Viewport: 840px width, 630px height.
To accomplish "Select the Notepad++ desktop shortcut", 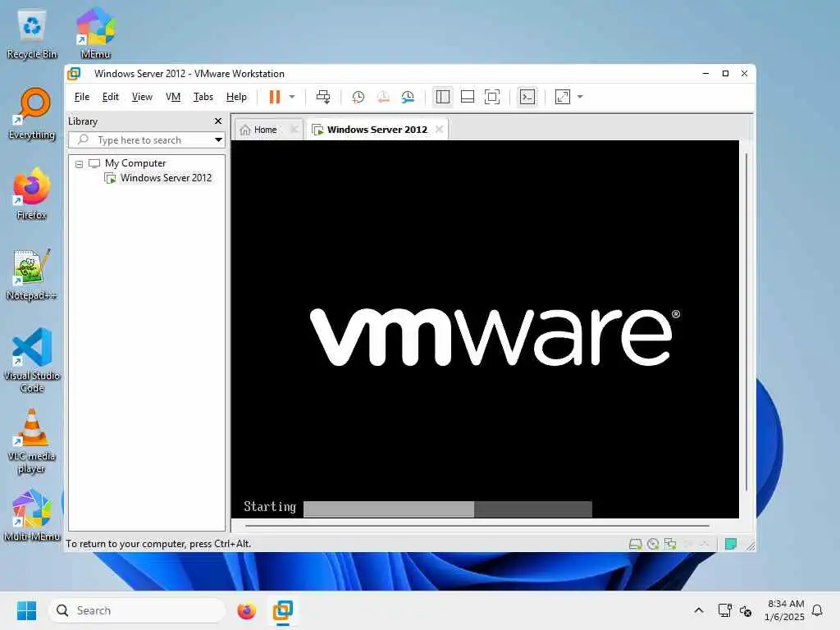I will pos(32,274).
